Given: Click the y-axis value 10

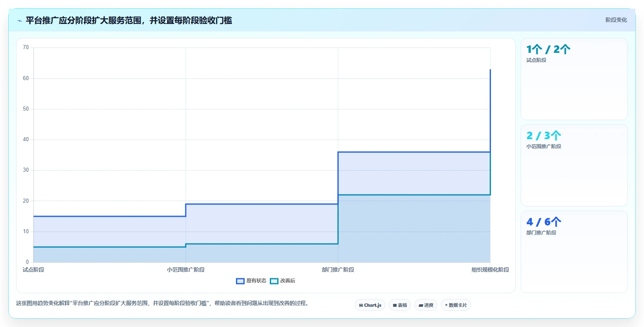Looking at the screenshot, I should pyautogui.click(x=26, y=232).
